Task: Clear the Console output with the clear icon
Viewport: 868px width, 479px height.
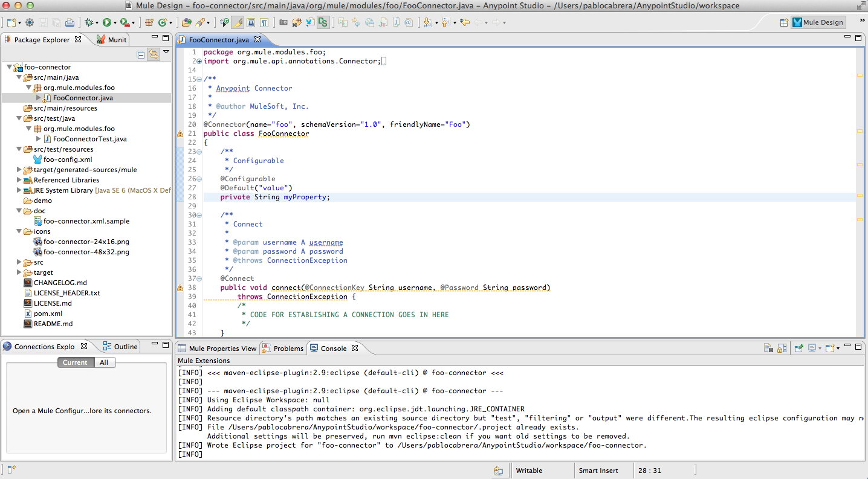Action: tap(769, 349)
